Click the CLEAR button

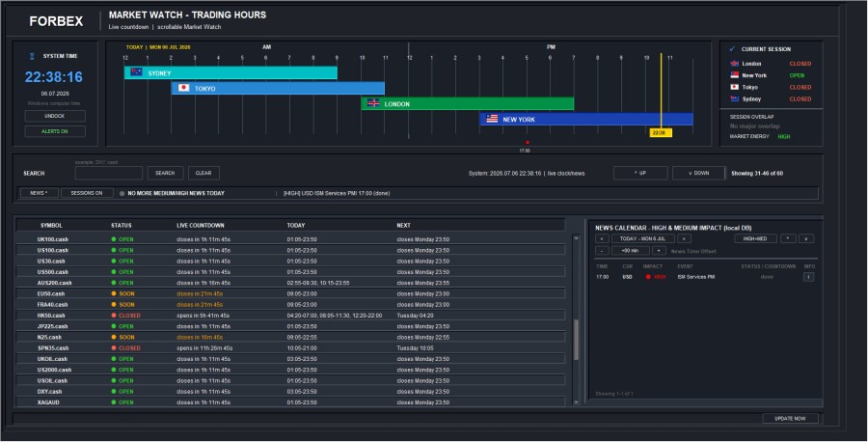click(x=203, y=173)
